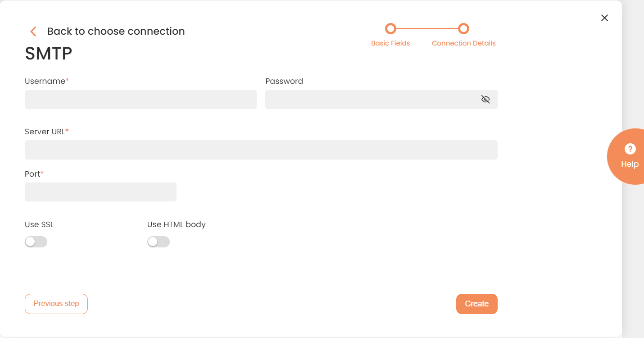Focus the Server URL input field
Screen dimensions: 644x338
click(261, 150)
